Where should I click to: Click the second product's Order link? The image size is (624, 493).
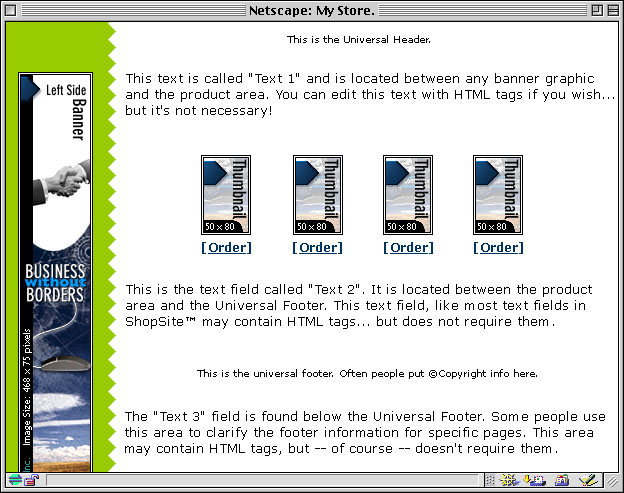tap(317, 247)
